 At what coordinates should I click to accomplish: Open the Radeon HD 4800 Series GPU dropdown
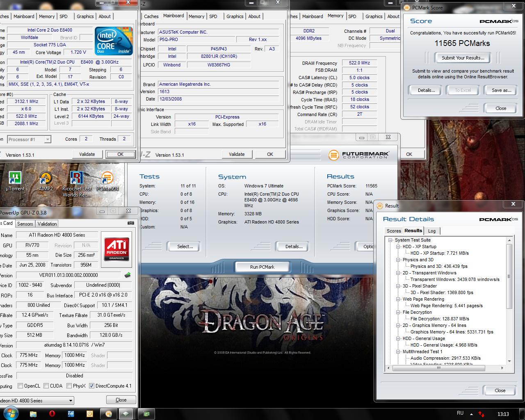pos(36,400)
